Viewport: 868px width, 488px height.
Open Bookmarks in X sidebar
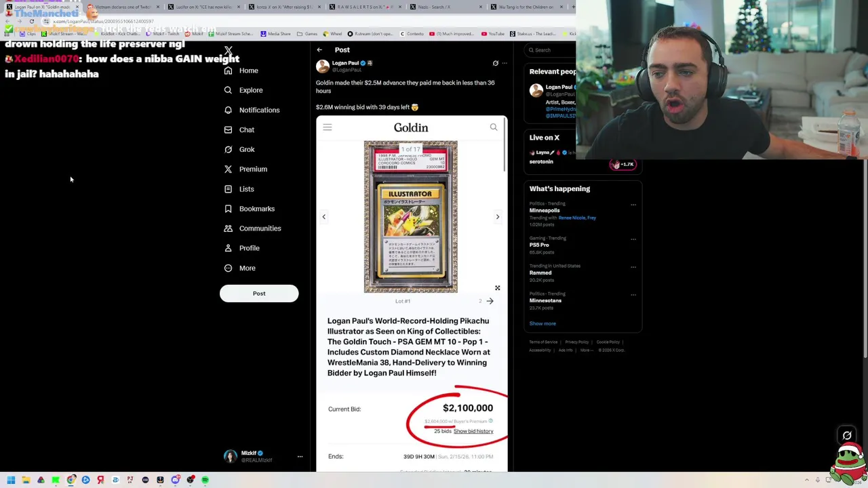tap(249, 209)
